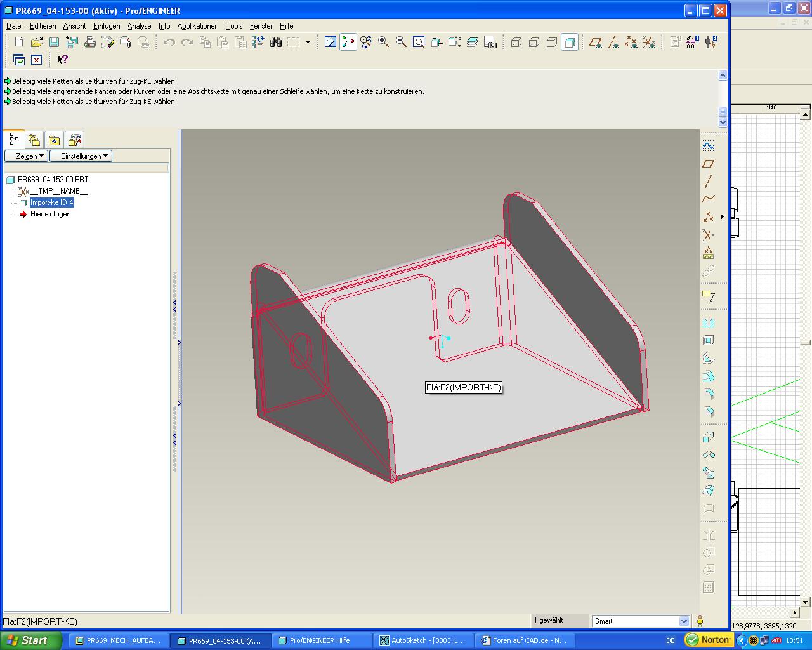This screenshot has width=812, height=650.
Task: Click the repaint screen icon
Action: coord(330,42)
